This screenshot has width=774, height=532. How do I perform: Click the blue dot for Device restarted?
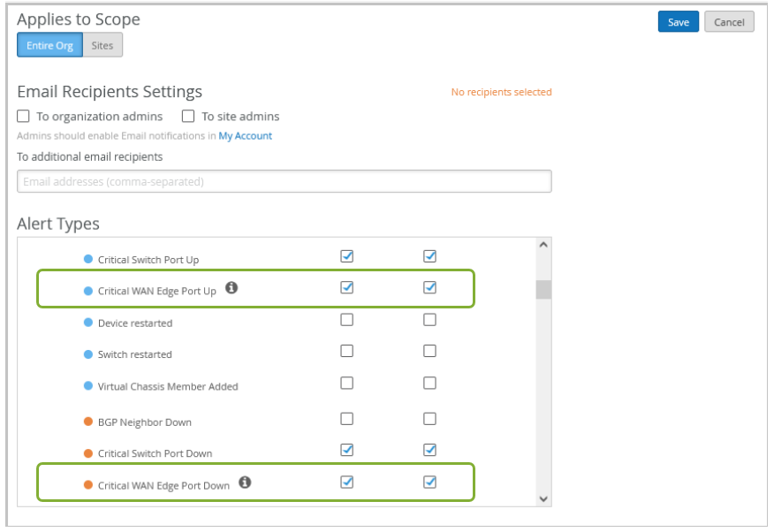coord(88,323)
